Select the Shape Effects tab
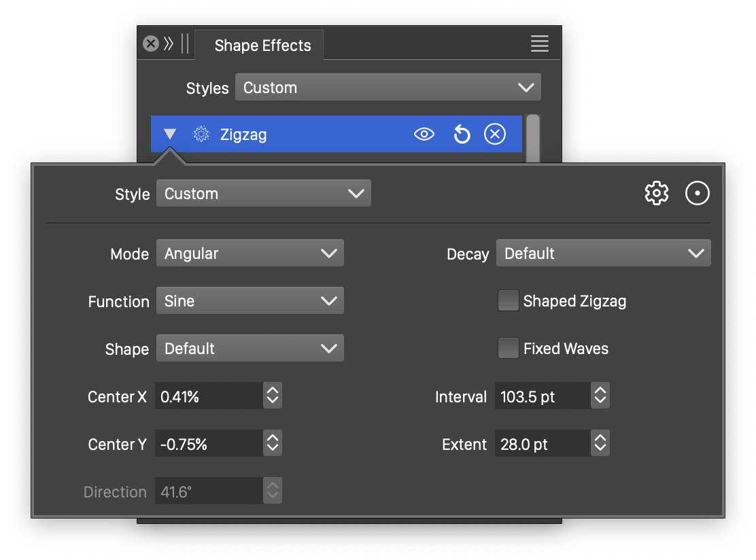The height and width of the screenshot is (560, 756). (262, 46)
